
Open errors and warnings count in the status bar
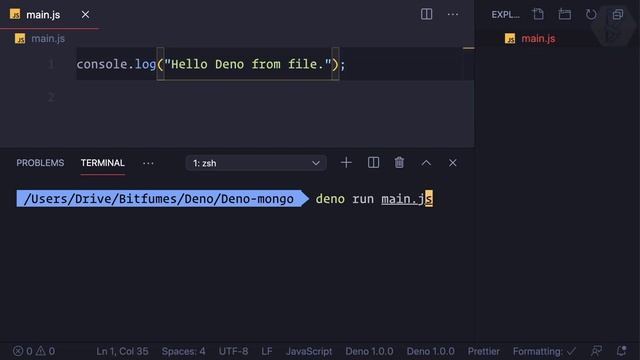34,351
